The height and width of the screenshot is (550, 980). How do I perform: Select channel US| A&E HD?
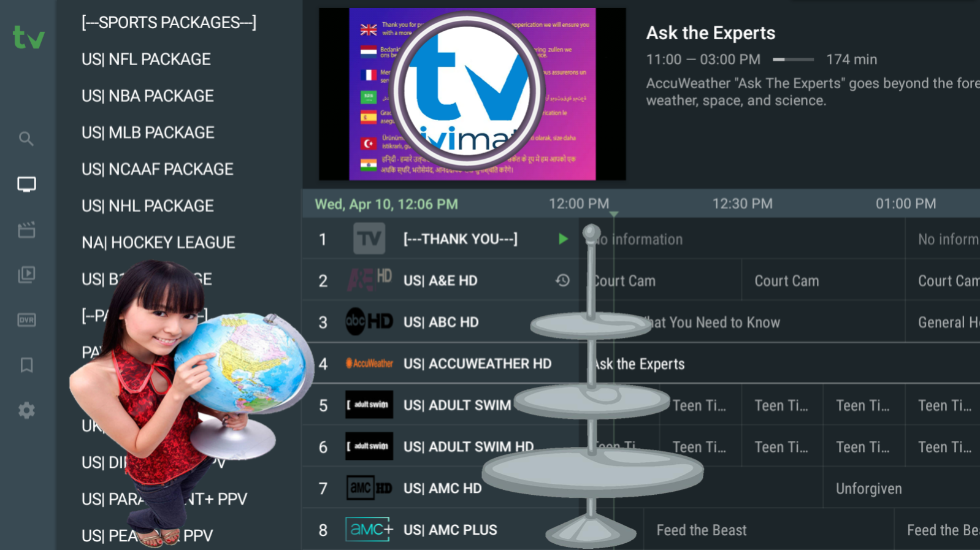click(x=440, y=280)
